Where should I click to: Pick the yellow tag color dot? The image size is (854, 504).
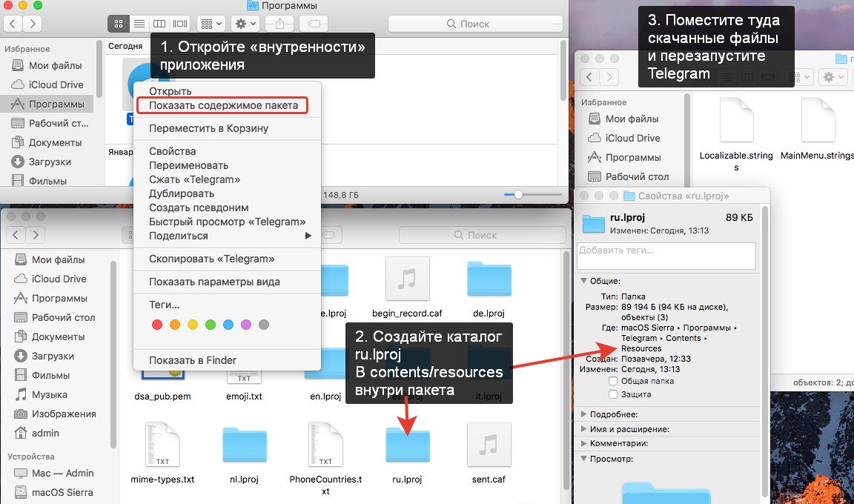[193, 325]
